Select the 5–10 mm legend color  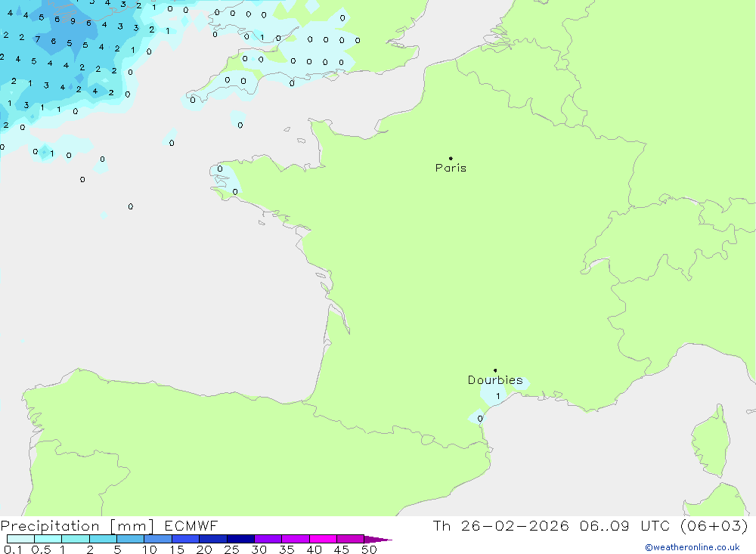pyautogui.click(x=131, y=539)
